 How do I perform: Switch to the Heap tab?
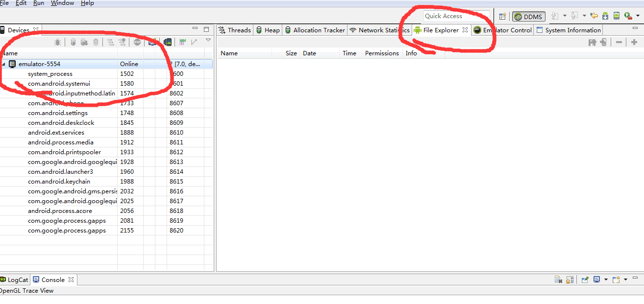click(268, 30)
